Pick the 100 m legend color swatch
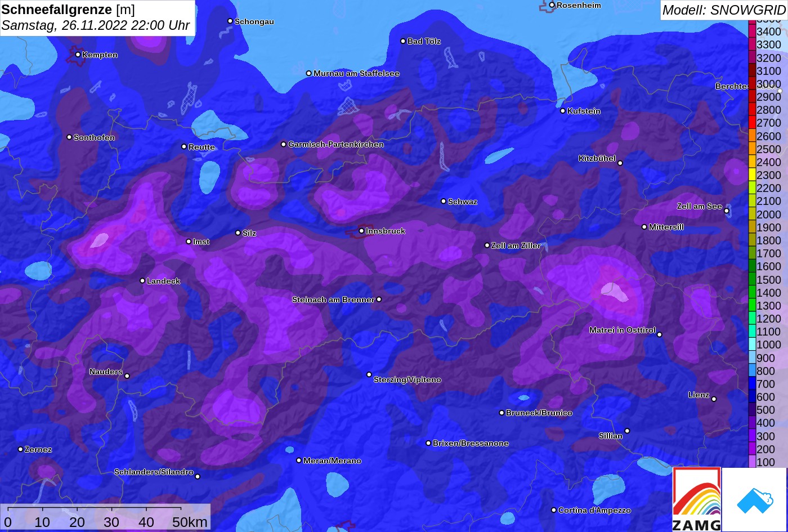Image resolution: width=788 pixels, height=532 pixels. 752,462
